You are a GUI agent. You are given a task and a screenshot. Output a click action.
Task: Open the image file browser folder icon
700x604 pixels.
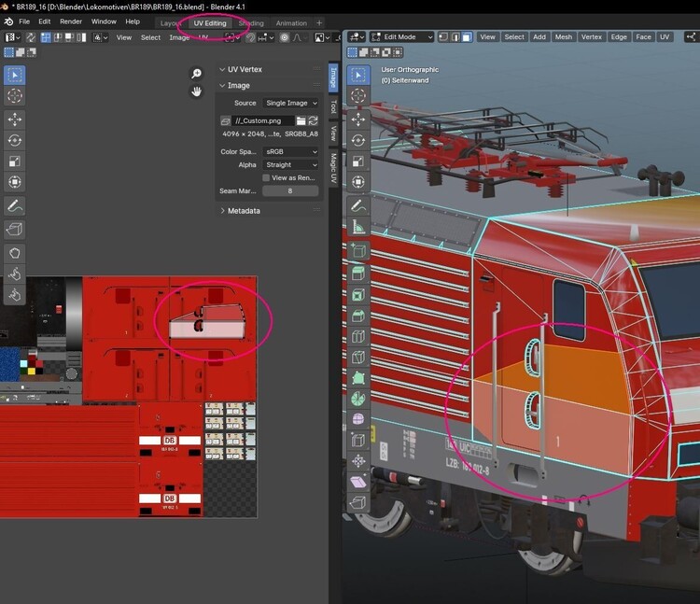click(x=301, y=120)
